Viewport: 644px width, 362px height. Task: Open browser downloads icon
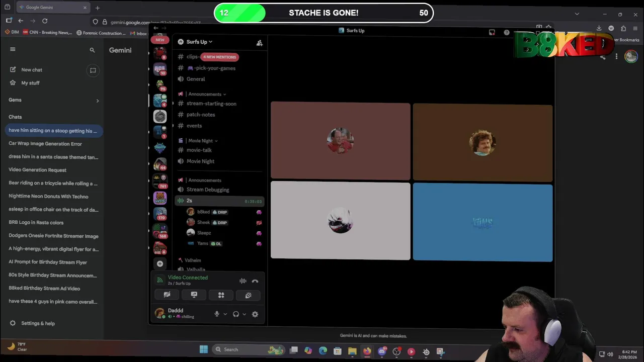599,29
